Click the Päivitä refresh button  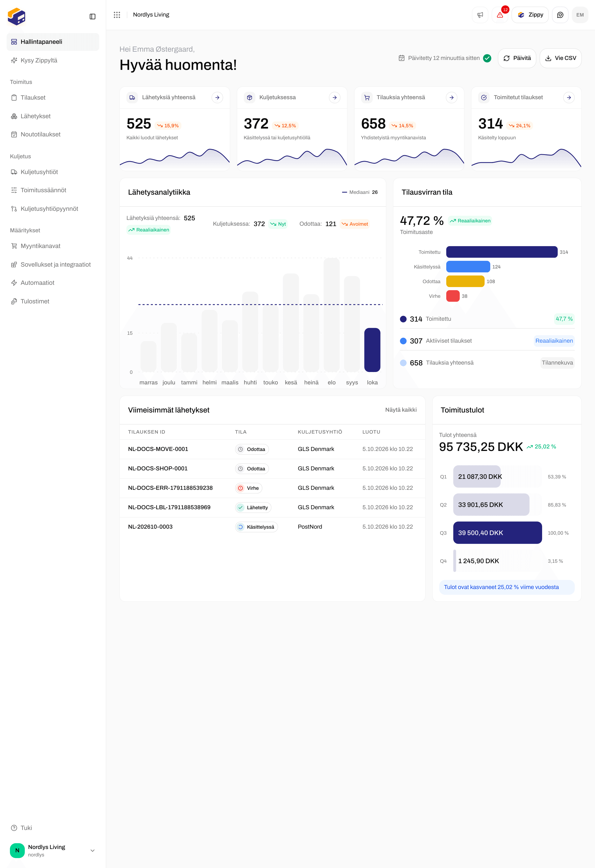coord(517,58)
